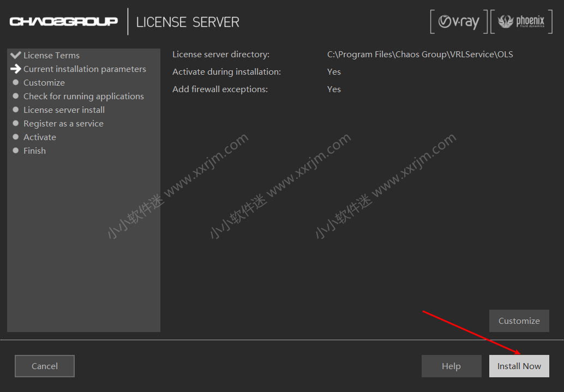
Task: Click the Chaos Group logo
Action: (x=64, y=22)
